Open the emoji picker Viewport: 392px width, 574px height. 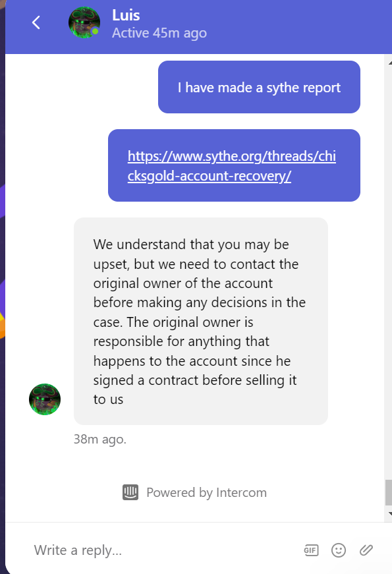point(339,550)
